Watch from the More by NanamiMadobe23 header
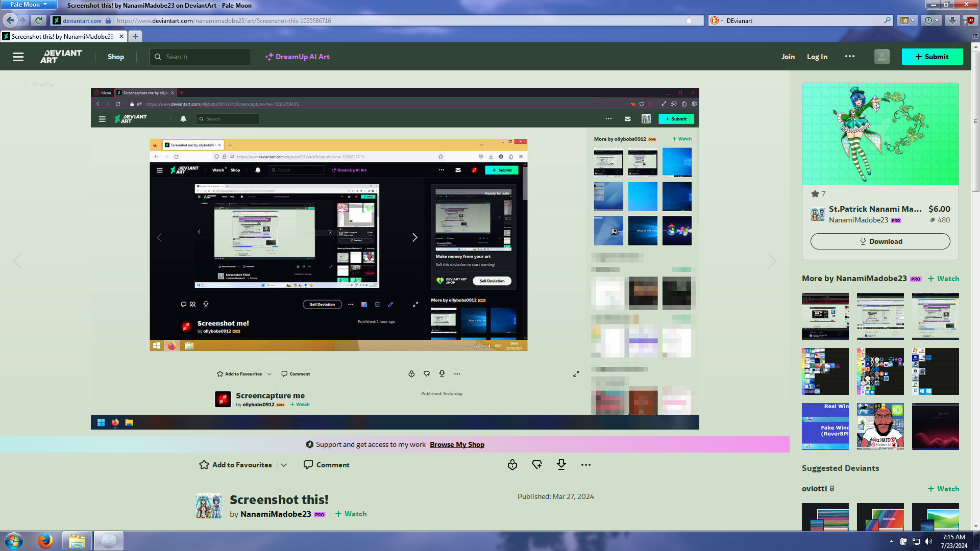 click(943, 279)
